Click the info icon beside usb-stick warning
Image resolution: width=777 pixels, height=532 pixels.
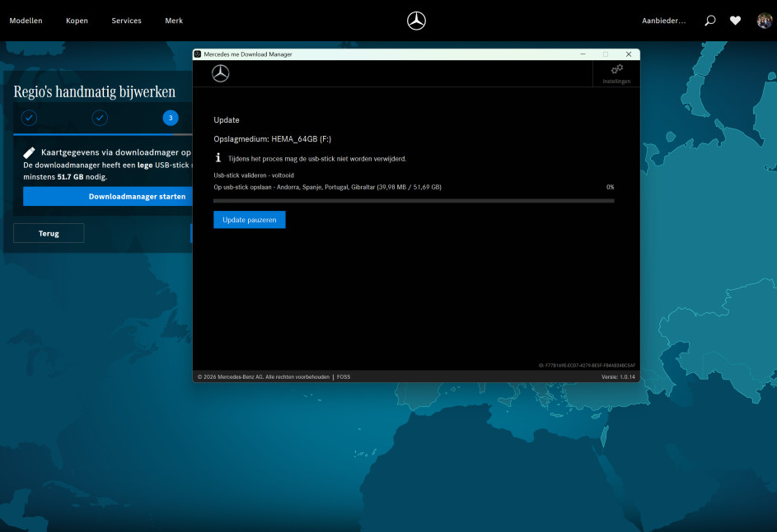(218, 157)
